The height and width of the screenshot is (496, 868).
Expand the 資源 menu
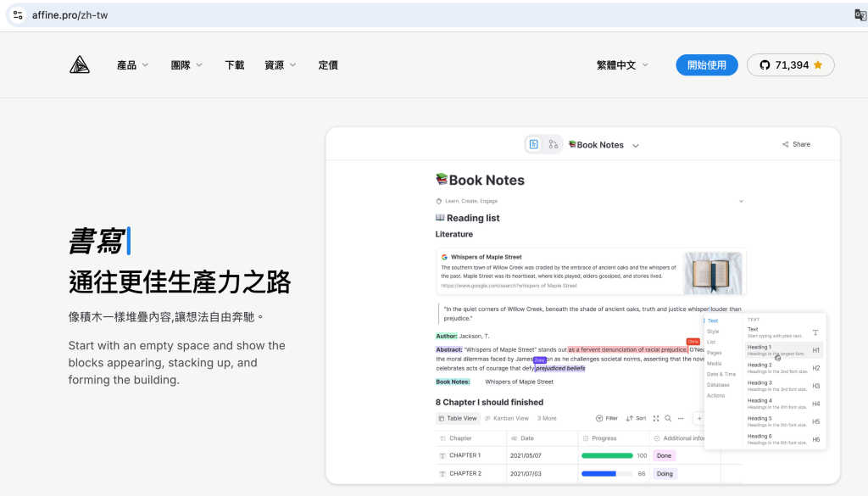click(x=280, y=64)
